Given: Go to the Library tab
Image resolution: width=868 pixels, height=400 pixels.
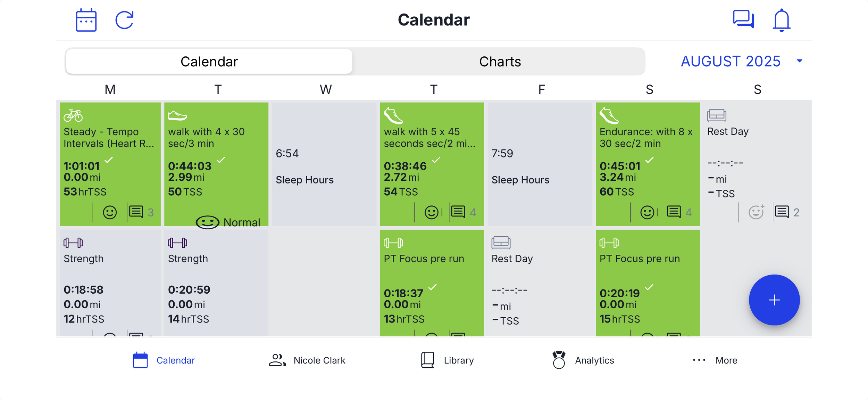Looking at the screenshot, I should 447,360.
